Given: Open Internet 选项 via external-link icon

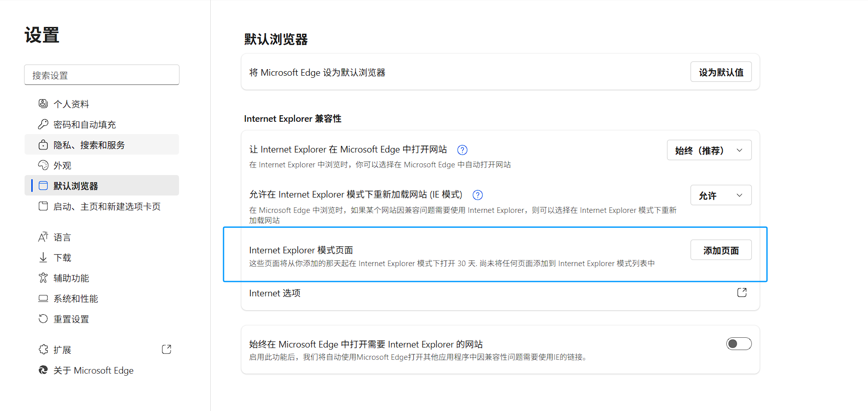Looking at the screenshot, I should click(x=742, y=293).
